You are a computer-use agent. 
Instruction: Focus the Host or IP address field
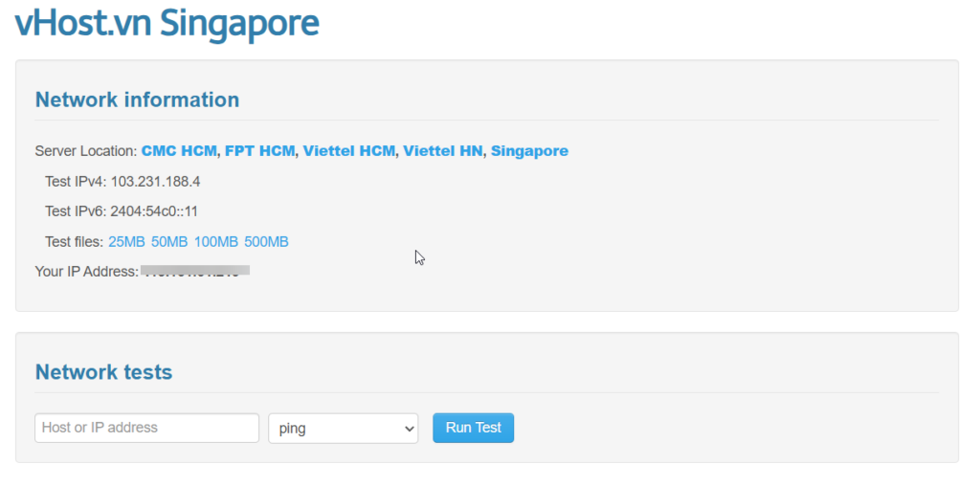click(x=146, y=428)
